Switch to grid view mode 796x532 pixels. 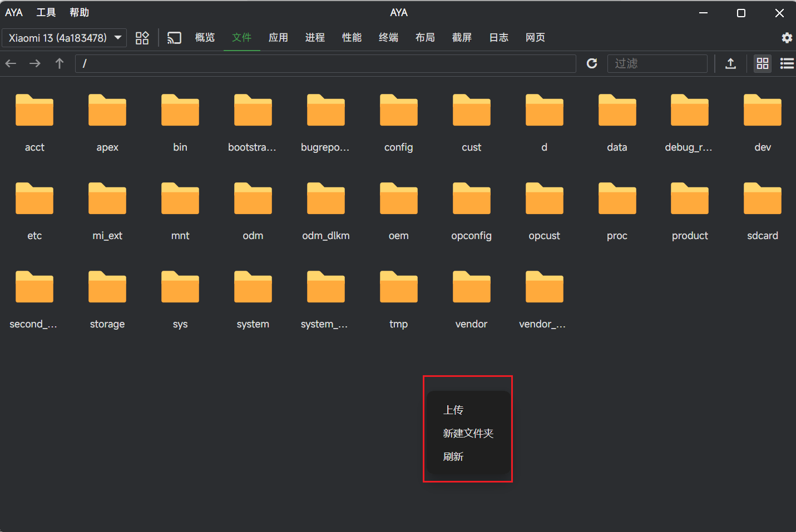[762, 63]
